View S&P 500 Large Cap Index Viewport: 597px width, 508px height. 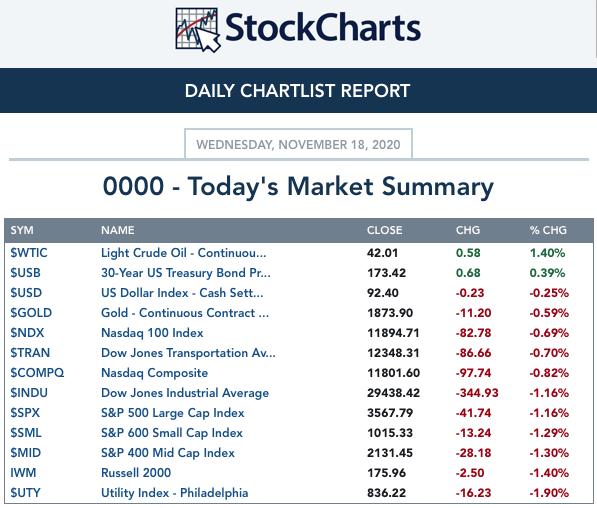click(x=172, y=413)
